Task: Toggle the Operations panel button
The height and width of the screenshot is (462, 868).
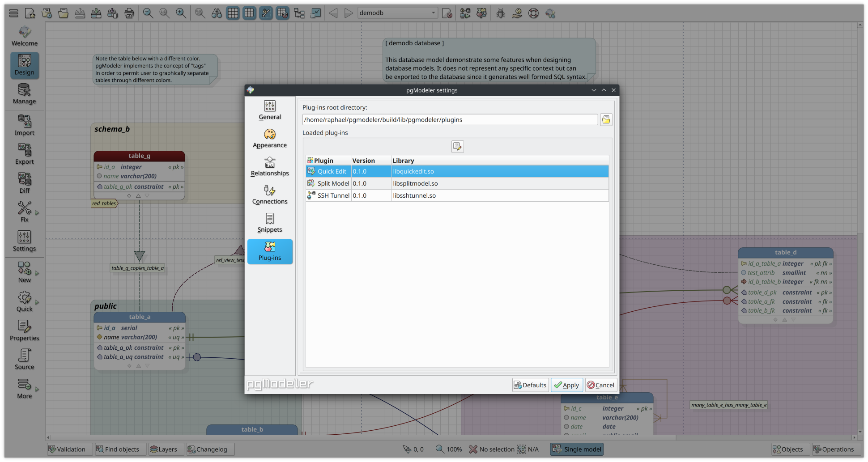Action: [x=836, y=449]
